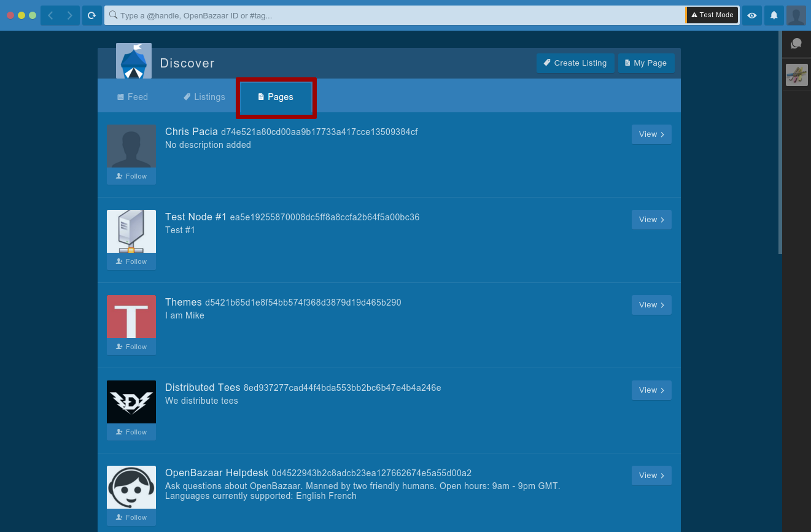The image size is (811, 532).
Task: Open notifications via the bell icon
Action: click(774, 15)
